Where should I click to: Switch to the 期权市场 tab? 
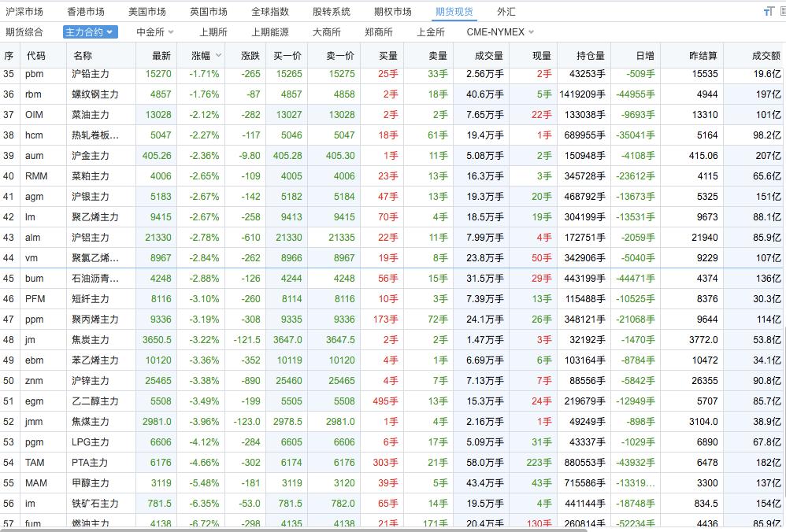[x=392, y=12]
